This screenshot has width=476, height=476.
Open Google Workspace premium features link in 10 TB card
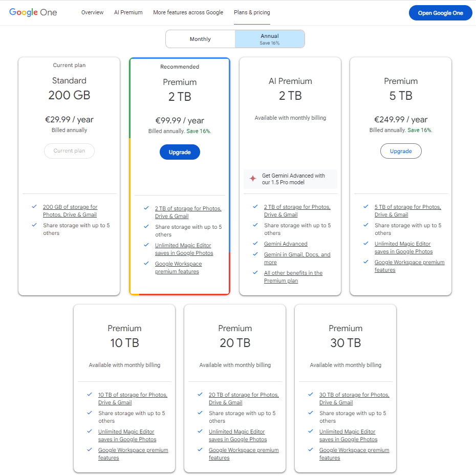point(133,454)
